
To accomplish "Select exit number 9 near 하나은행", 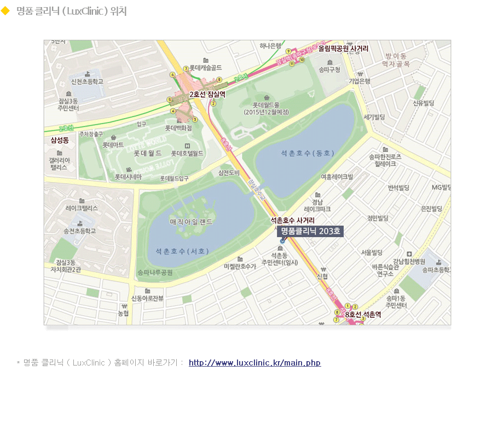I will pyautogui.click(x=288, y=51).
